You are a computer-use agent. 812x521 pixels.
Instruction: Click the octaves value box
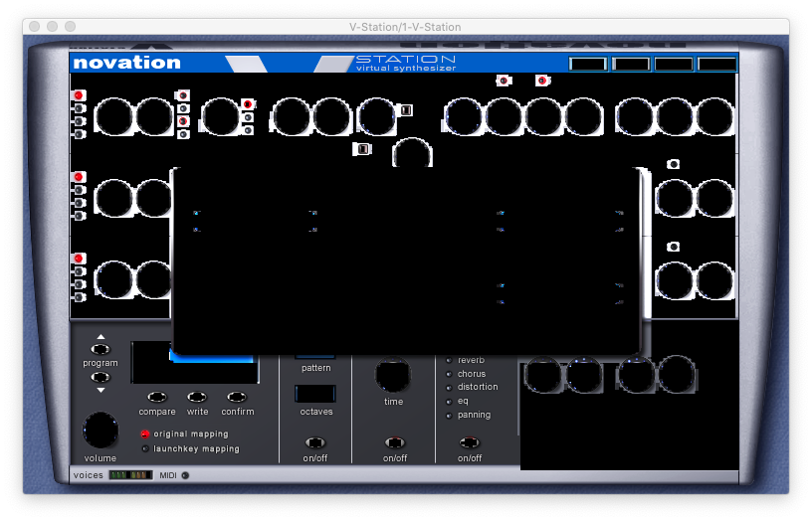(x=315, y=394)
